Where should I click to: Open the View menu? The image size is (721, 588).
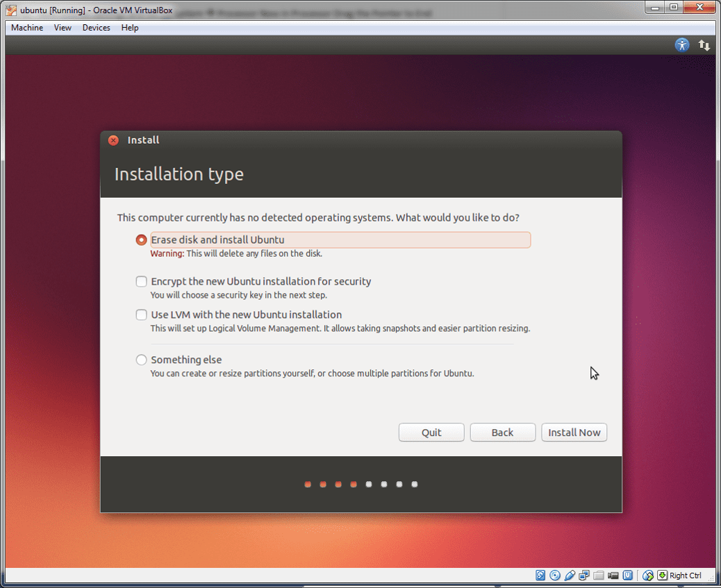pyautogui.click(x=63, y=28)
